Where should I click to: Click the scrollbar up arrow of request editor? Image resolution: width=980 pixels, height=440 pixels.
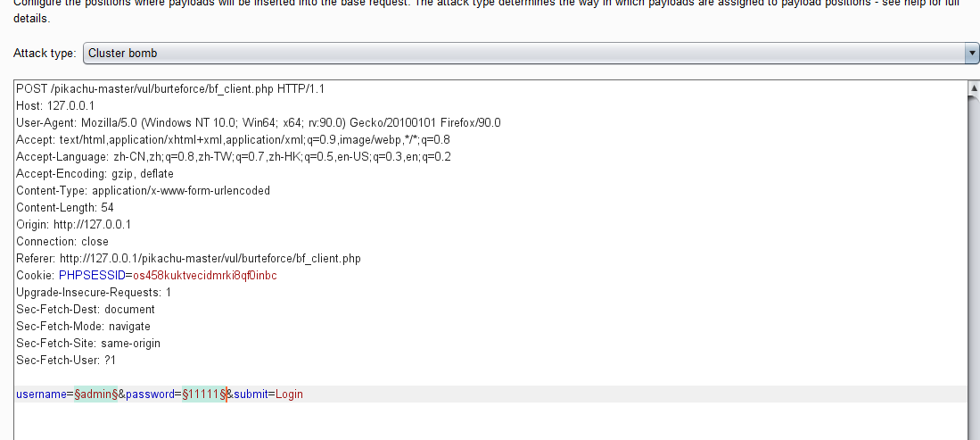[x=974, y=87]
